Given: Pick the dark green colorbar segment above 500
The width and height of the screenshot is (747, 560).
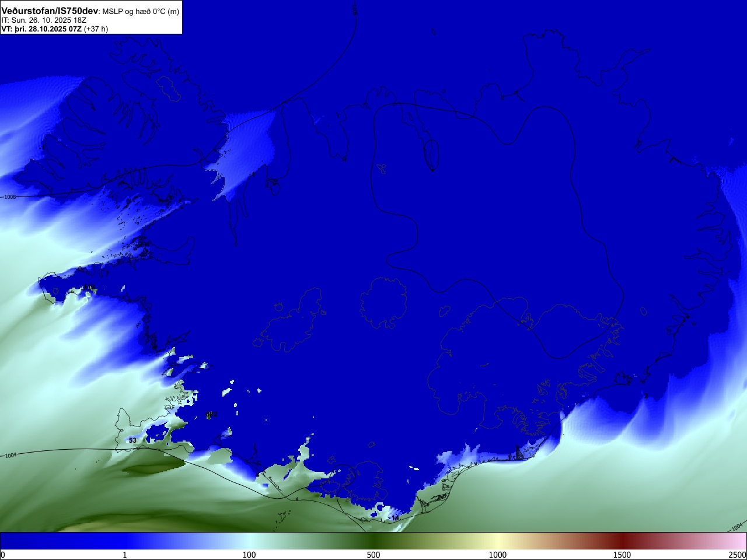Looking at the screenshot, I should click(373, 541).
